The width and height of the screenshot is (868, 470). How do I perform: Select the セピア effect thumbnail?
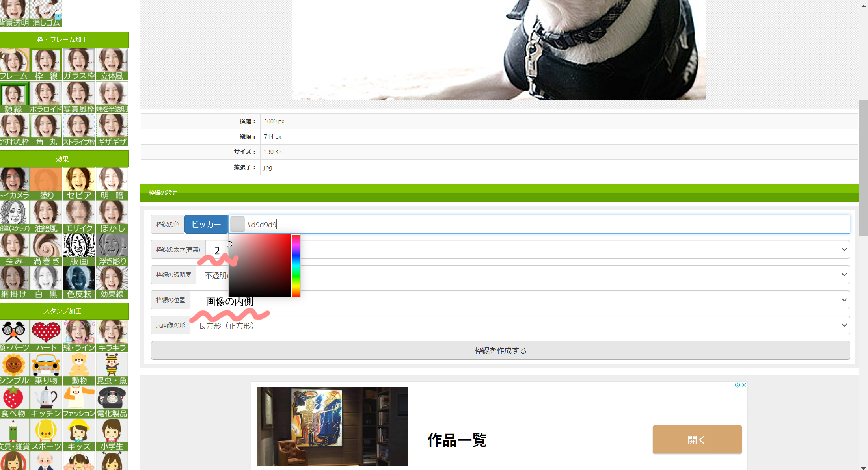(x=79, y=184)
